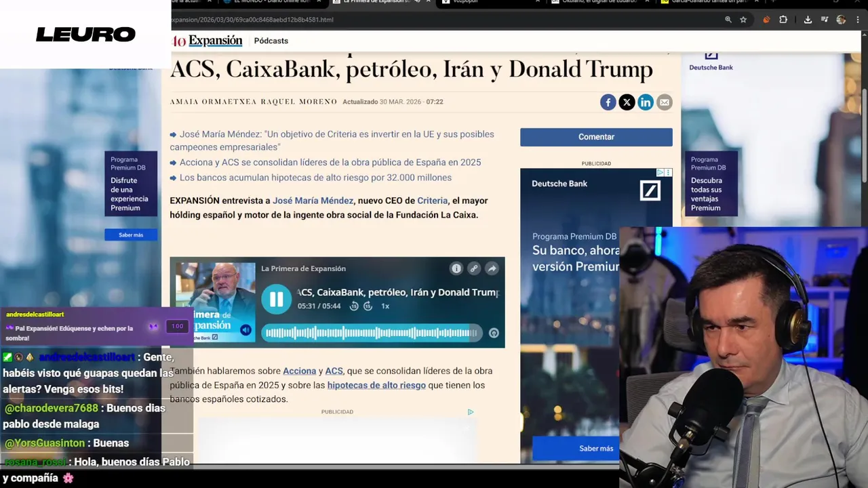Click author name Amaia Ormaetxea

[214, 102]
